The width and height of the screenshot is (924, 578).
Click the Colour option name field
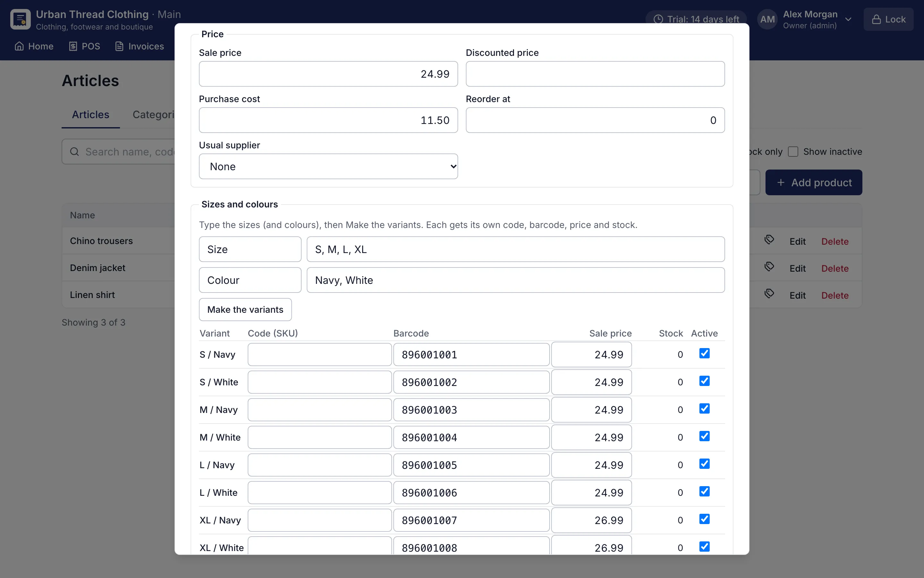pos(250,280)
